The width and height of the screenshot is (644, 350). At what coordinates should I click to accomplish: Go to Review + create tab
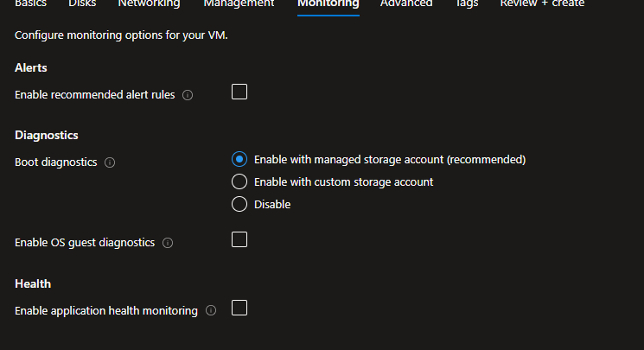coord(542,4)
